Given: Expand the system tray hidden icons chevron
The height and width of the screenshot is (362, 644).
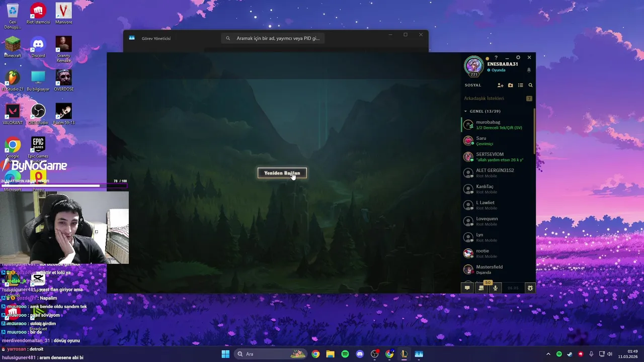Looking at the screenshot, I should point(548,354).
